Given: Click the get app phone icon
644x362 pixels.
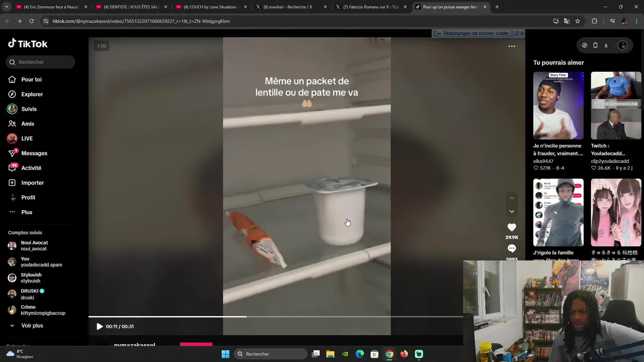Looking at the screenshot, I should [x=595, y=45].
